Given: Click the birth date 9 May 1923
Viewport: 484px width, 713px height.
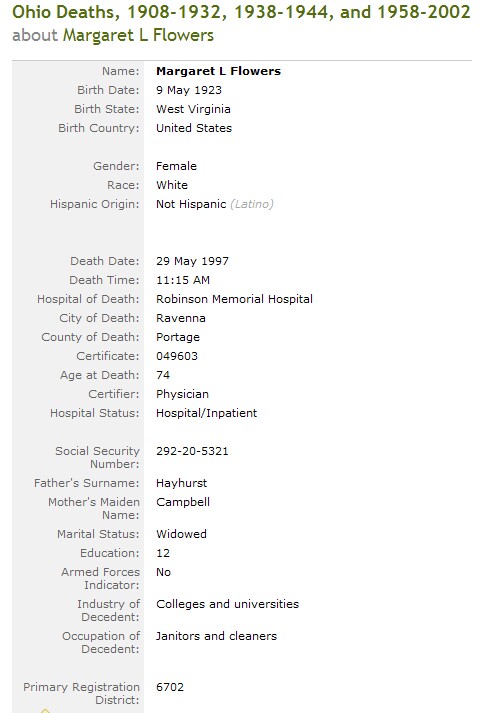Looking at the screenshot, I should click(x=189, y=90).
